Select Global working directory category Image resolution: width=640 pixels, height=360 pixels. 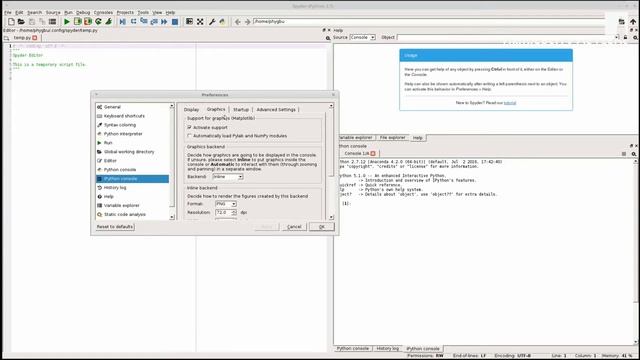[x=132, y=152]
